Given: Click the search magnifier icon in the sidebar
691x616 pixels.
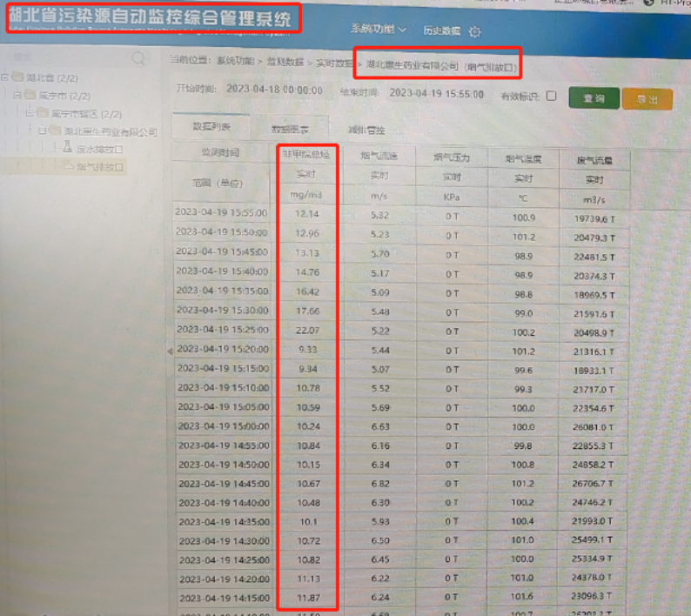Looking at the screenshot, I should [138, 58].
